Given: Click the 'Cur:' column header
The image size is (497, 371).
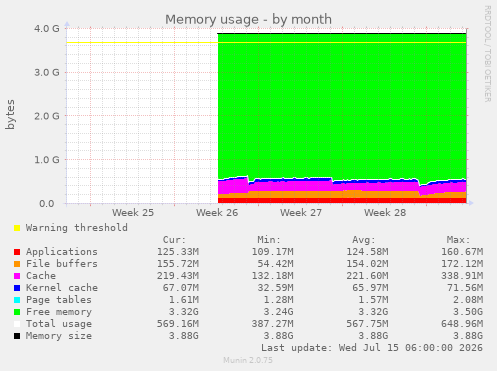Looking at the screenshot, I should (174, 240).
